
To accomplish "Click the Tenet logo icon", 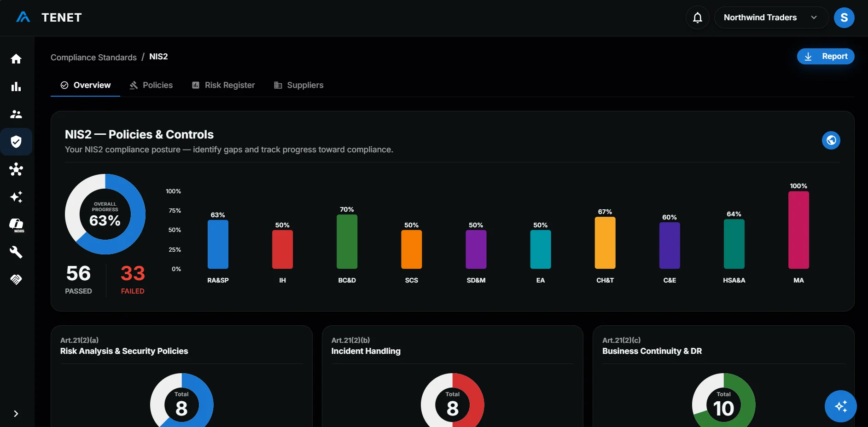I will (23, 17).
